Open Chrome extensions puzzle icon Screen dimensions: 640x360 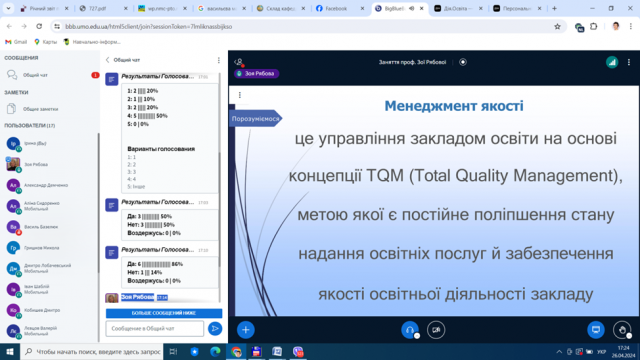coord(594,27)
